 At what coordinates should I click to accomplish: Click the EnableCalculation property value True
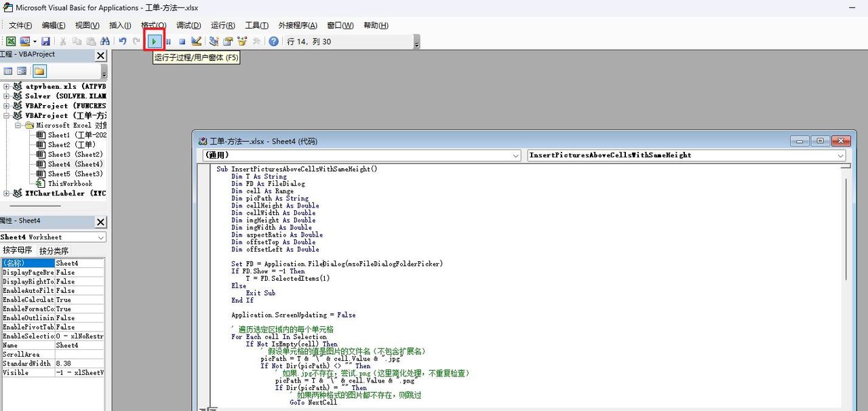pos(79,300)
